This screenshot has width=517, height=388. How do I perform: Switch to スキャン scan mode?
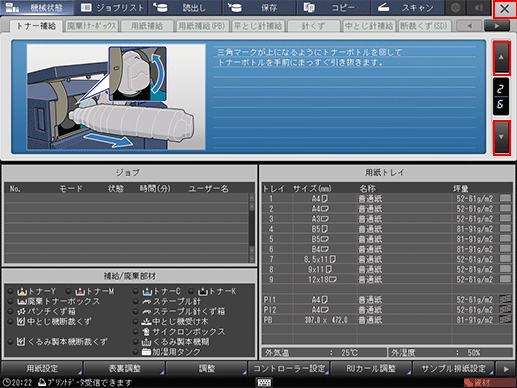coord(407,7)
